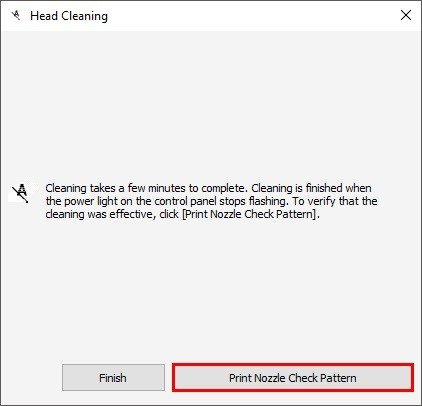Click the Head Cleaning window title text
422x406 pixels.
coord(69,16)
